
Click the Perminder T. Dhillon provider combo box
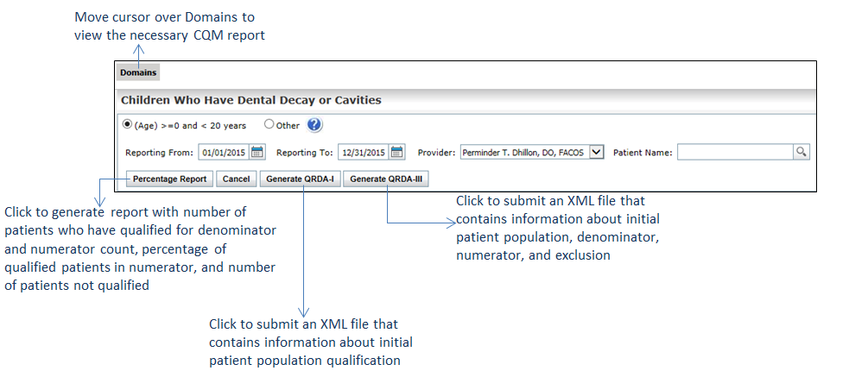pos(532,152)
